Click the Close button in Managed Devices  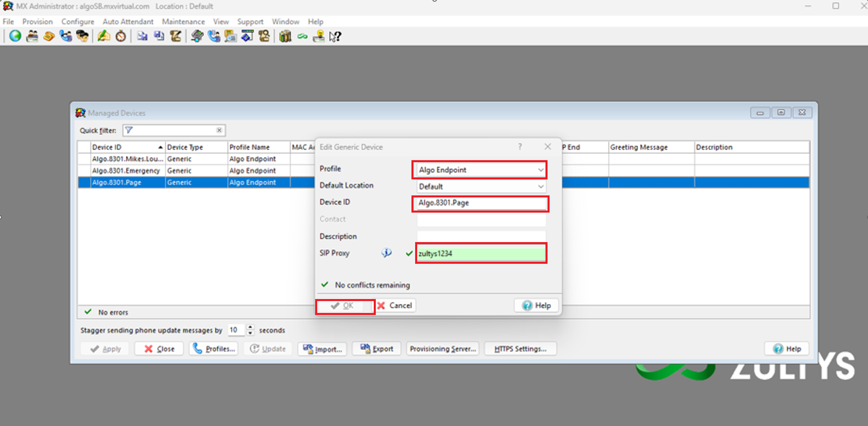[159, 349]
